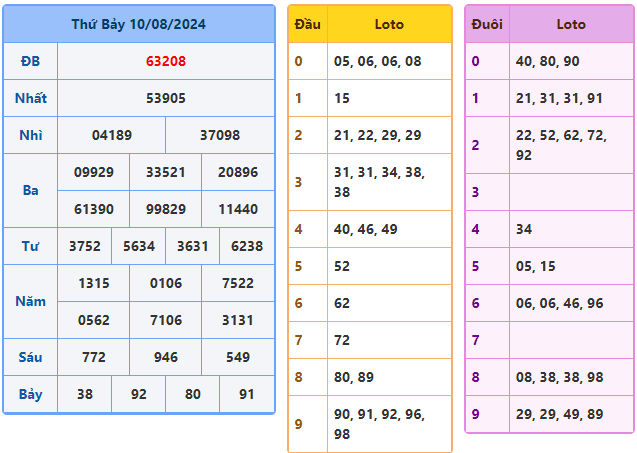Select second prize number 04189
Viewport: 637px width, 453px height.
click(111, 135)
